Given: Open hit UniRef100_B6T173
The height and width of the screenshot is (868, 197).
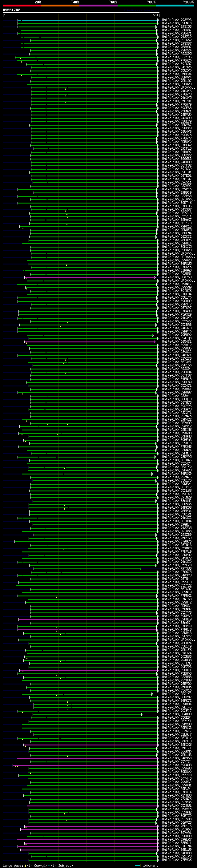Looking at the screenshot, I should click(x=177, y=223).
